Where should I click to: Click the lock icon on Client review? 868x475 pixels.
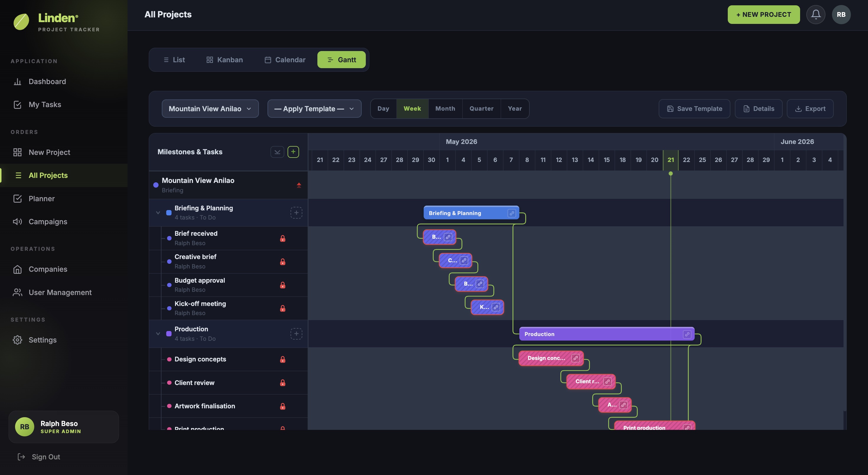tap(282, 383)
